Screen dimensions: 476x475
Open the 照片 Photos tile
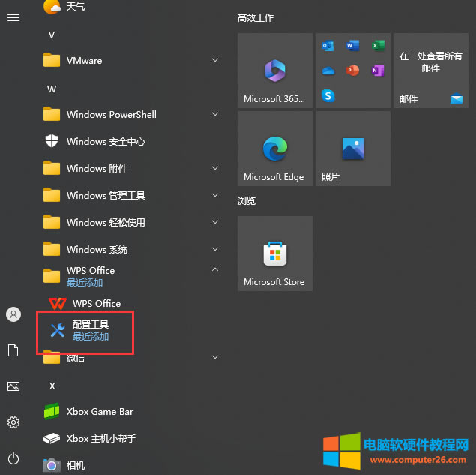[x=352, y=149]
